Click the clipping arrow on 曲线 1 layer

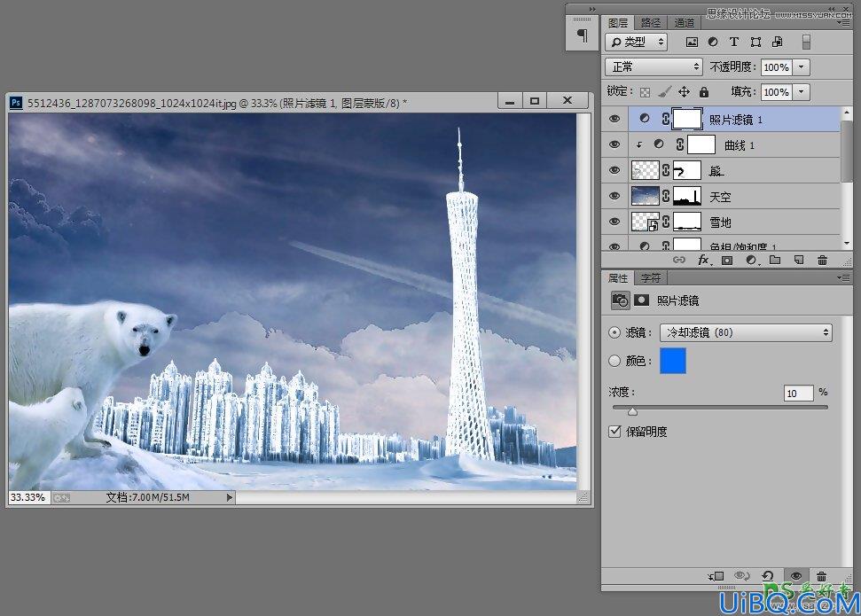(639, 145)
